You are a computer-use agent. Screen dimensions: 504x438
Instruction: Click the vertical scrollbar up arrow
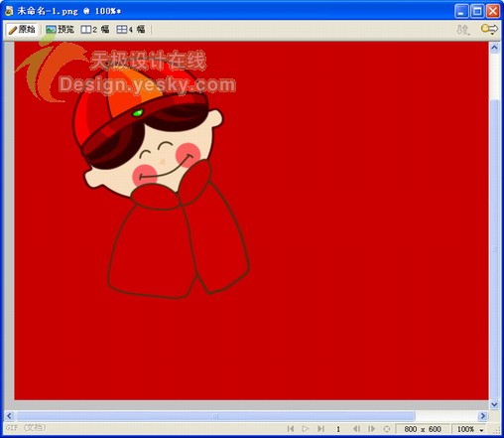tap(494, 48)
